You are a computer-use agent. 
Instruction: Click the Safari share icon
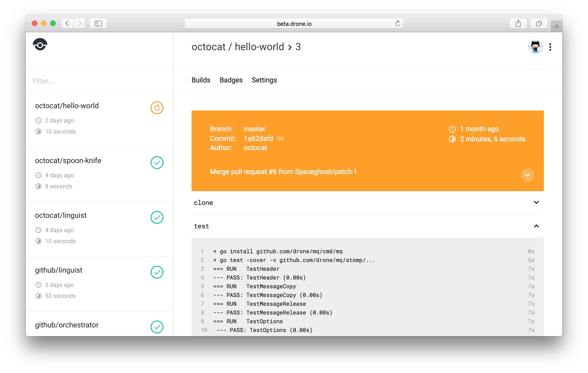tap(518, 24)
